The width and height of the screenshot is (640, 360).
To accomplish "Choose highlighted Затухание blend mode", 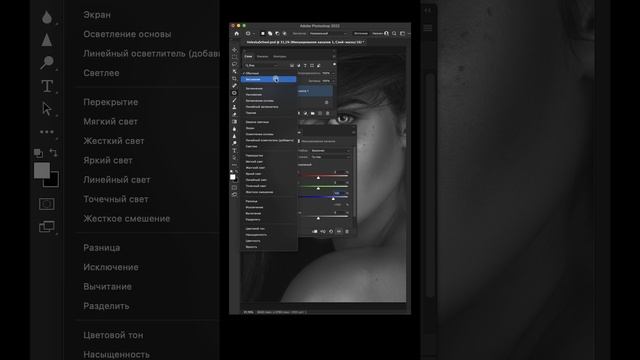I will click(x=269, y=79).
